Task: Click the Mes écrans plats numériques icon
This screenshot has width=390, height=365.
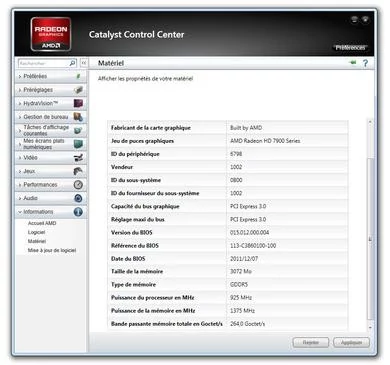Action: tap(78, 144)
